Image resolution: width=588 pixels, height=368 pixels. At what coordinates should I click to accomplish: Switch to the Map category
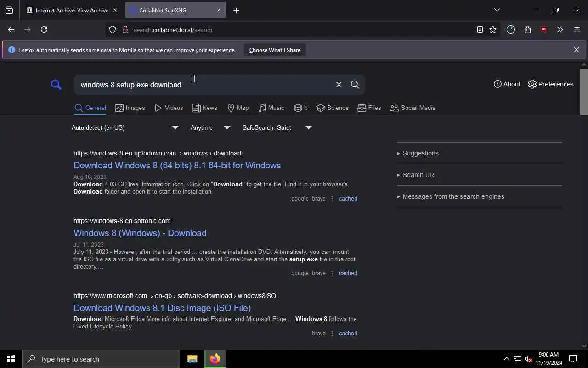tap(238, 108)
